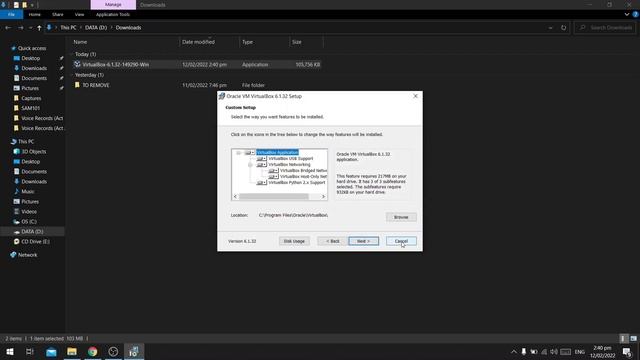
Task: Open 3D Objects in navigation pane
Action: click(33, 152)
